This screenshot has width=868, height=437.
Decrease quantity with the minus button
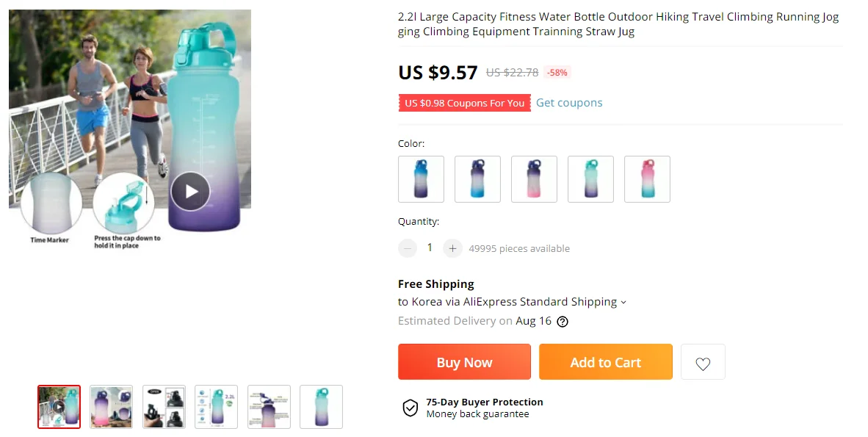coord(408,248)
